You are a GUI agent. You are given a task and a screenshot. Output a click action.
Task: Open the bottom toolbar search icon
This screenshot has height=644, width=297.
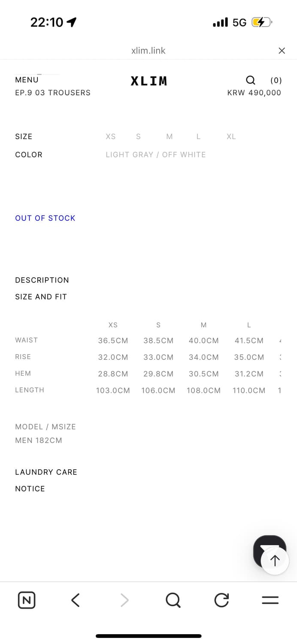coord(173,600)
